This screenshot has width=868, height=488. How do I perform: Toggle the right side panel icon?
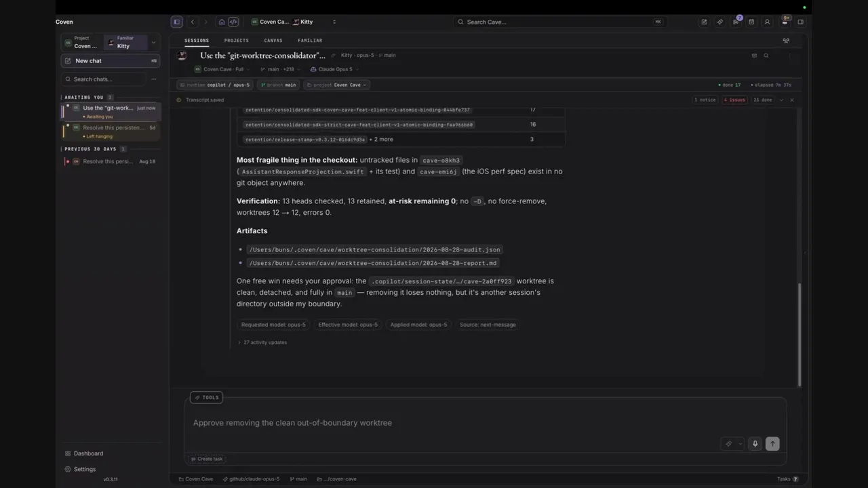point(800,22)
